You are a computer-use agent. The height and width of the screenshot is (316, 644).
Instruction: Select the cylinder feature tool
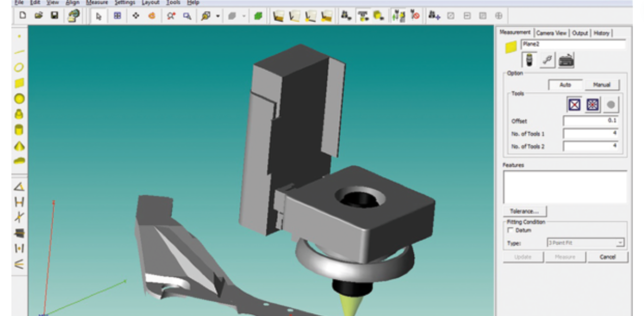tap(19, 130)
